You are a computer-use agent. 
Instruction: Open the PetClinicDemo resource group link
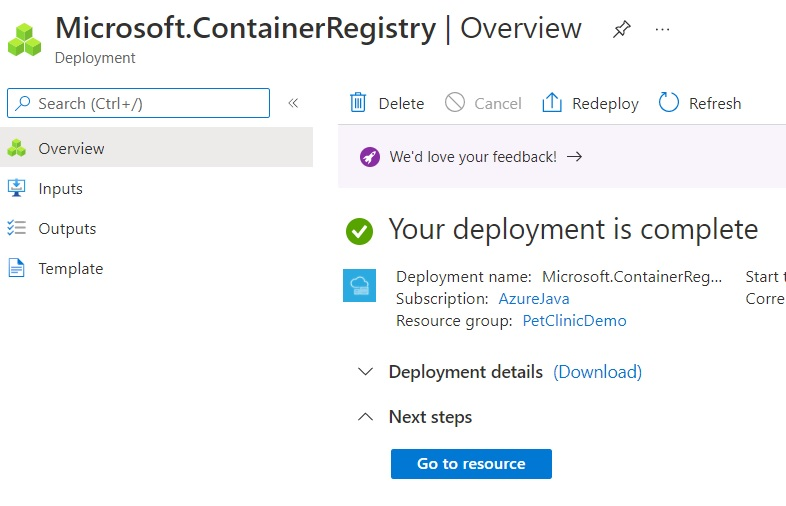(574, 321)
